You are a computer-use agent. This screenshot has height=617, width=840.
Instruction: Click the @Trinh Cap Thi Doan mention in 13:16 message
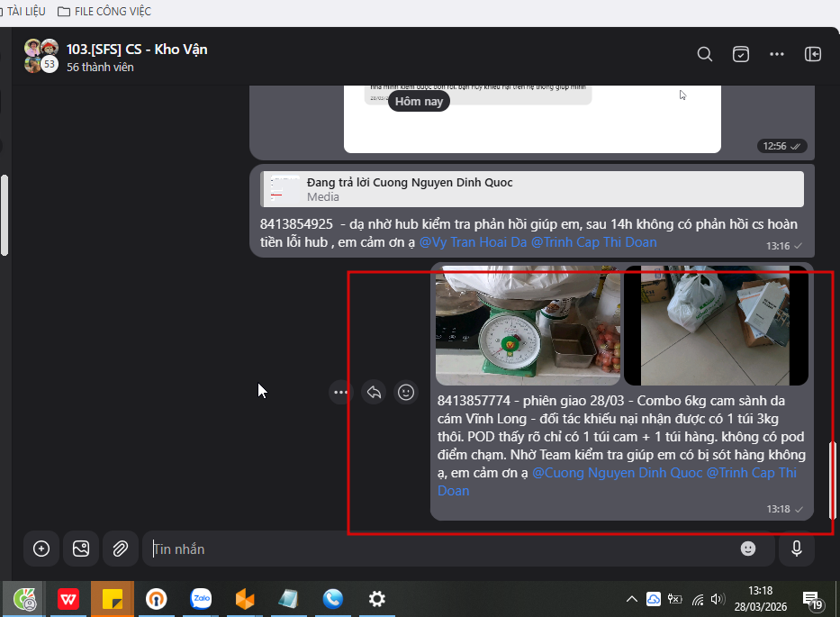click(593, 242)
